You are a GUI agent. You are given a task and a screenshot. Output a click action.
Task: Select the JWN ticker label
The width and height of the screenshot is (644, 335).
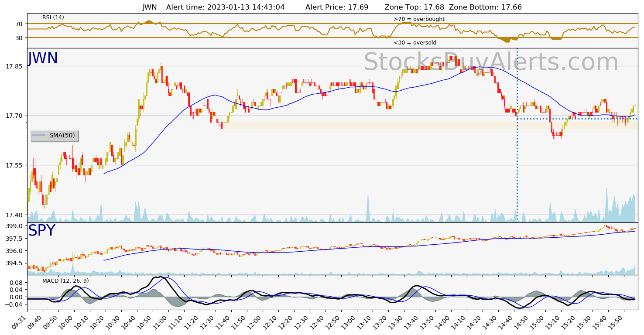tap(43, 58)
